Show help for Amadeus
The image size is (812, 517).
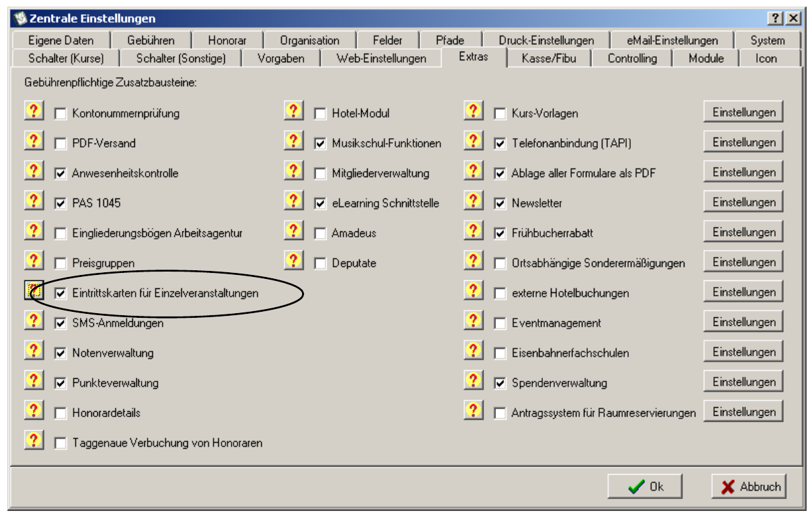tap(293, 231)
